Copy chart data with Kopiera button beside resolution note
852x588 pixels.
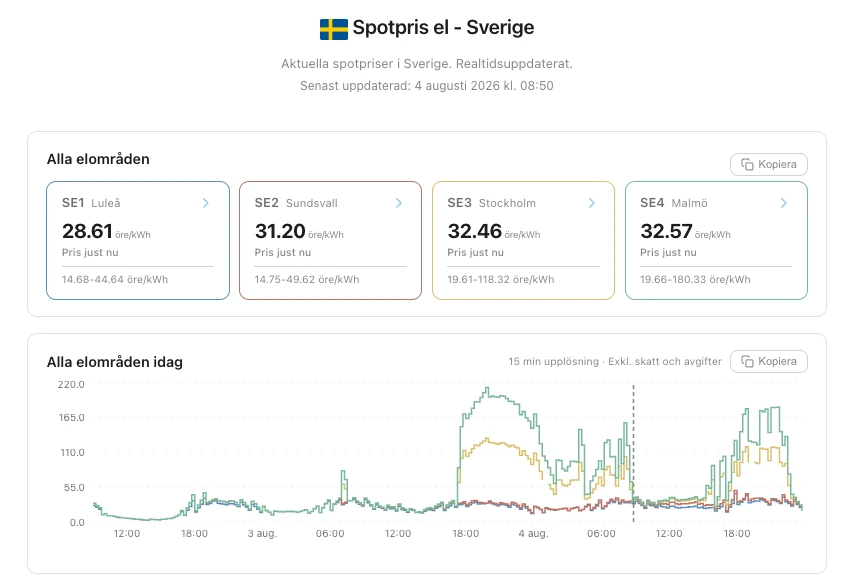pyautogui.click(x=769, y=361)
